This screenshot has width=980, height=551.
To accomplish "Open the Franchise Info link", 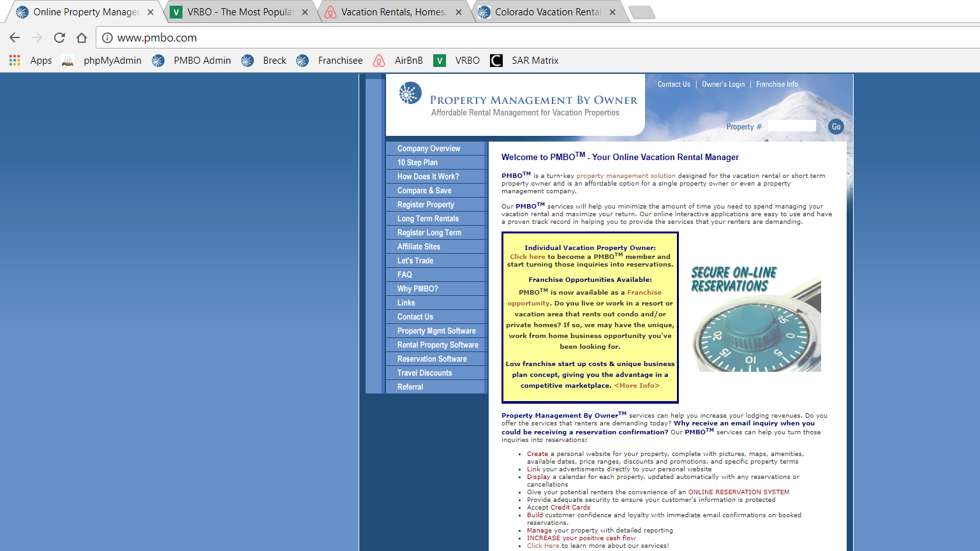I will click(x=776, y=84).
